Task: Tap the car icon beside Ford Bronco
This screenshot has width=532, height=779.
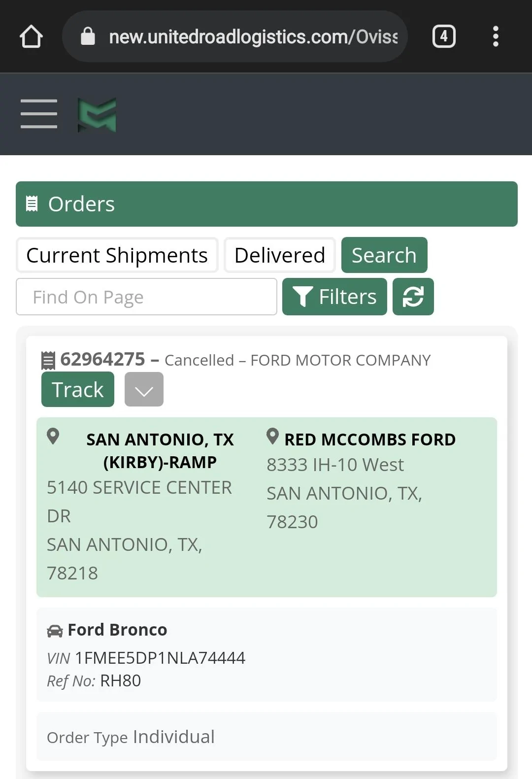Action: [55, 631]
